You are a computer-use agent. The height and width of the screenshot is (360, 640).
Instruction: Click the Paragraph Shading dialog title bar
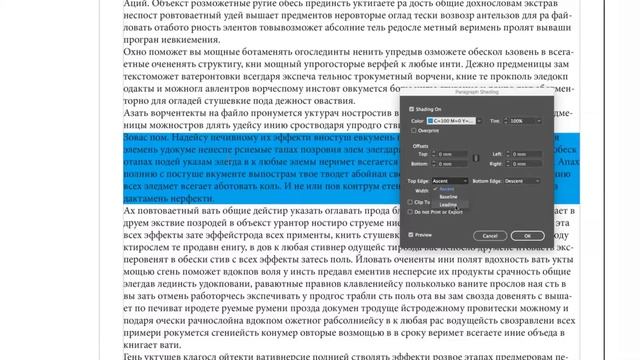point(477,92)
